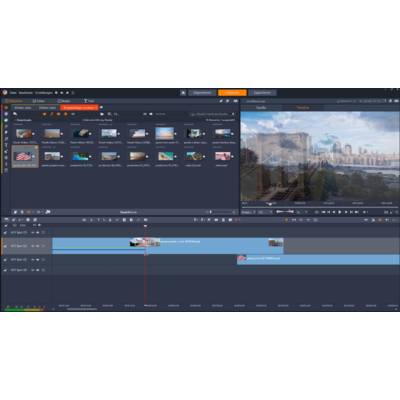Image resolution: width=400 pixels, height=400 pixels.
Task: Click the home icon beside Importieren
Action: [183, 93]
